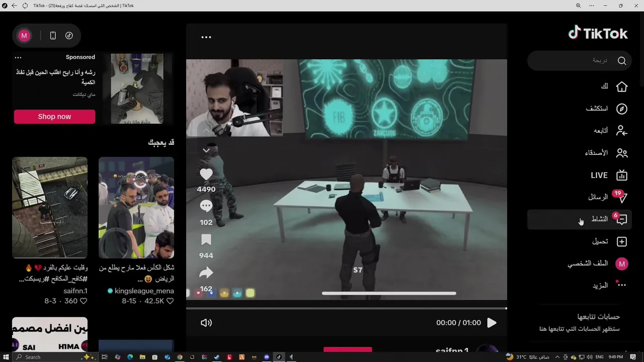
Task: Click the sponsored ad title text
Action: pos(55,77)
